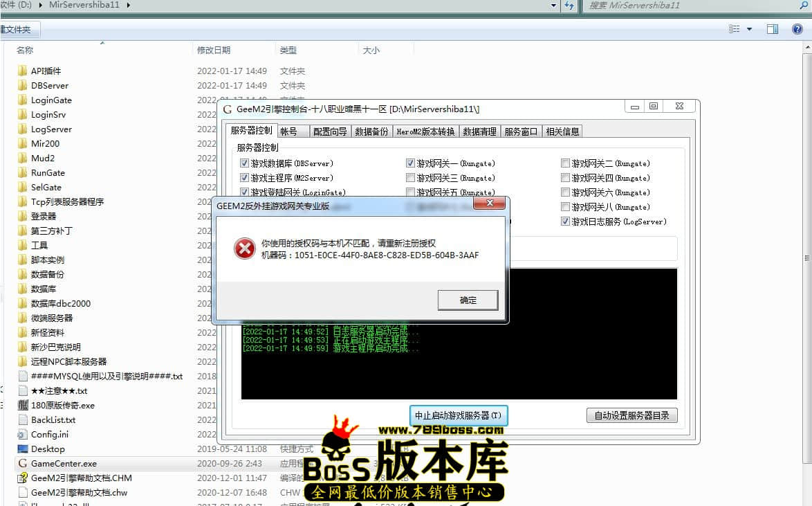Switch to HeroM2版本转换 tab
Image resolution: width=812 pixels, height=506 pixels.
[425, 132]
